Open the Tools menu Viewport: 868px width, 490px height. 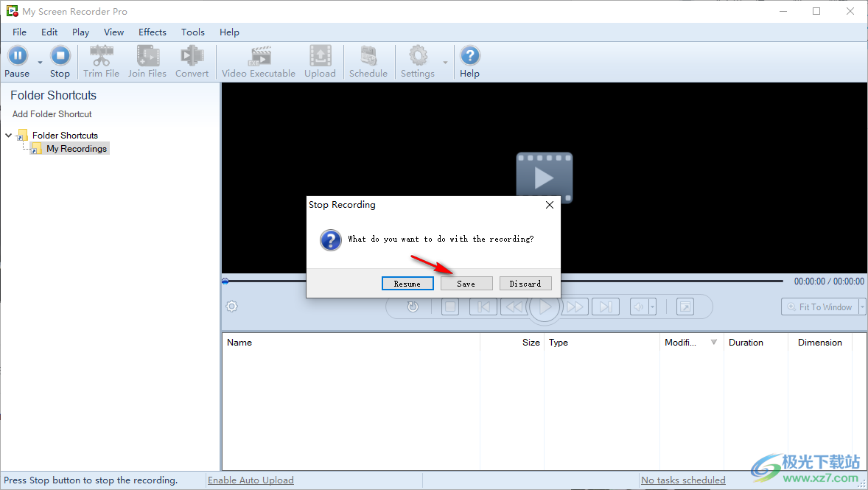click(x=192, y=32)
